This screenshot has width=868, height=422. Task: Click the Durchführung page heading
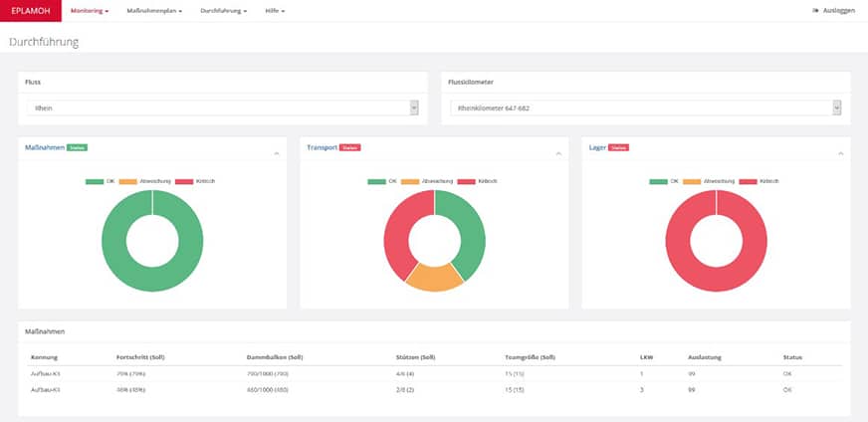click(x=44, y=42)
